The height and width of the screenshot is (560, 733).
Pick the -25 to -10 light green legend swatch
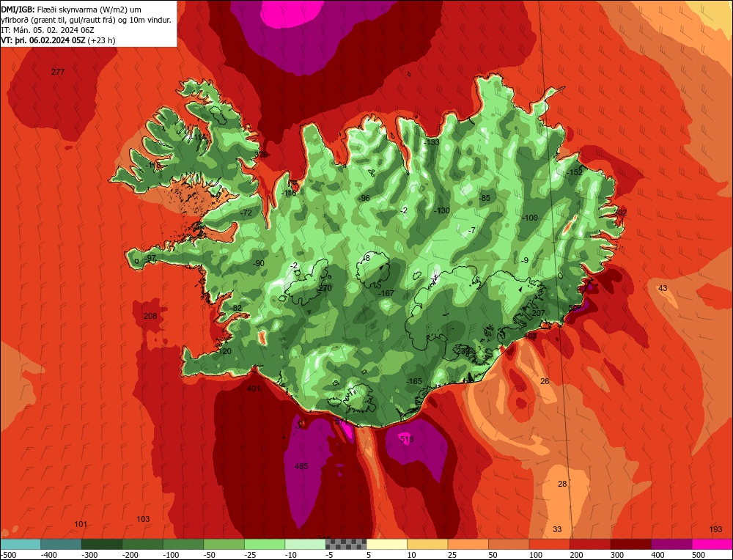coord(265,544)
